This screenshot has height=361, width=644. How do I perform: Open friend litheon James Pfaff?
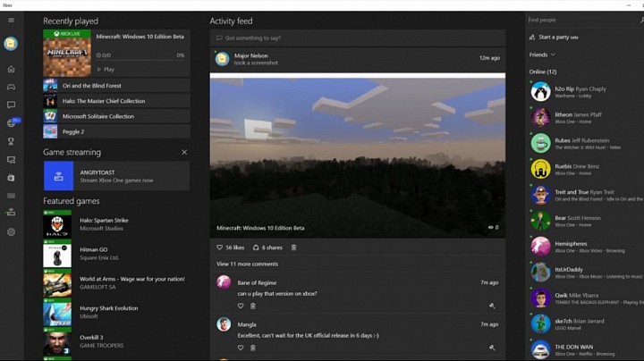[x=585, y=117]
